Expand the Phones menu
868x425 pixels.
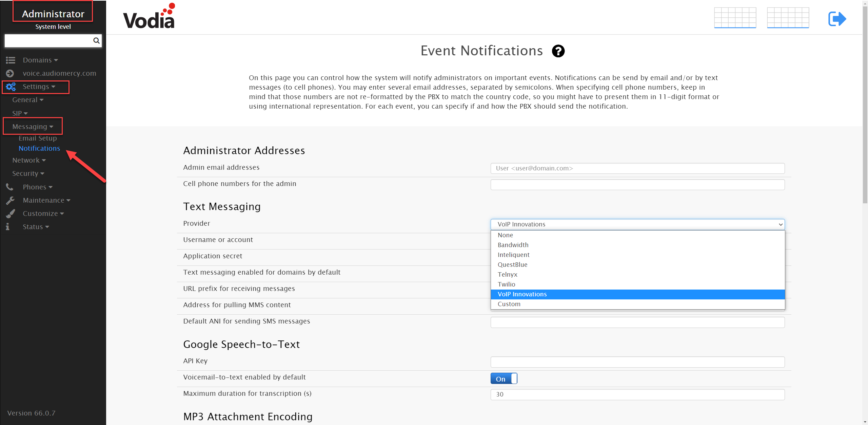tap(38, 187)
